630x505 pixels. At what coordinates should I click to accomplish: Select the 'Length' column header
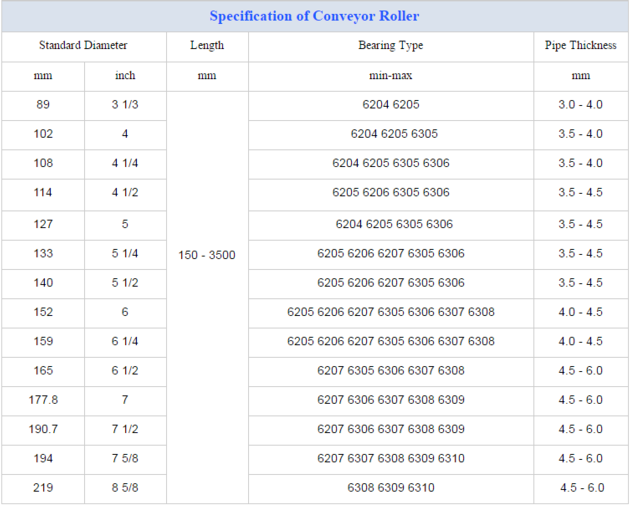coord(207,45)
